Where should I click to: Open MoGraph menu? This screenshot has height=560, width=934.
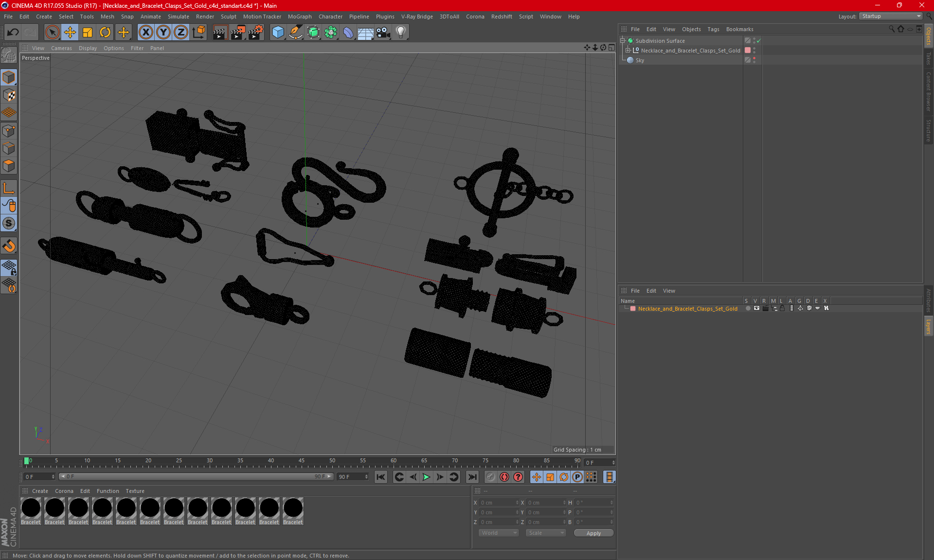300,17
